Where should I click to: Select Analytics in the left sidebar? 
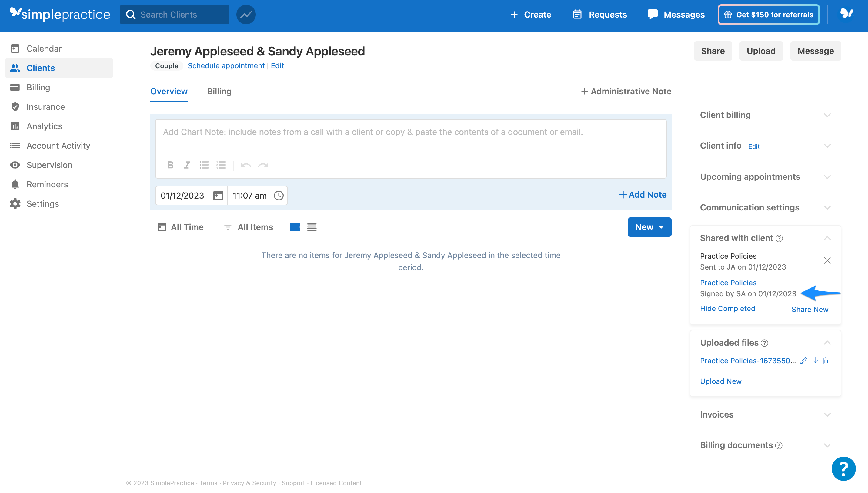pos(44,126)
